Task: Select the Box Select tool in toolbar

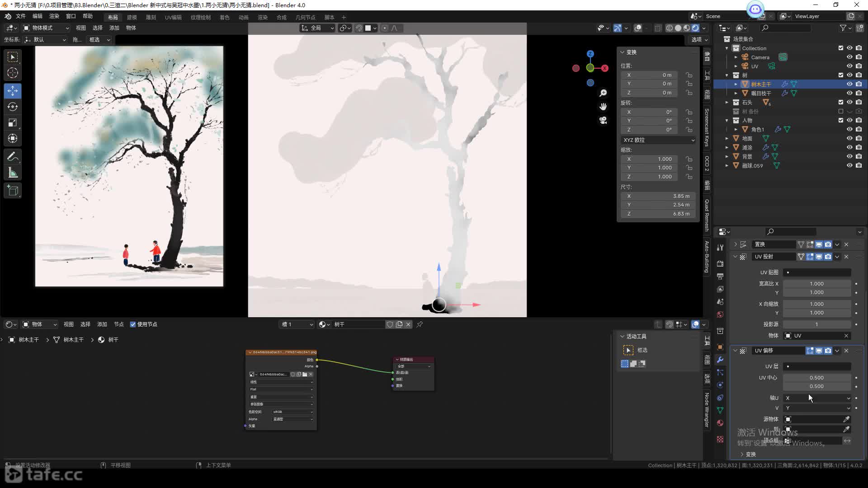Action: click(13, 57)
